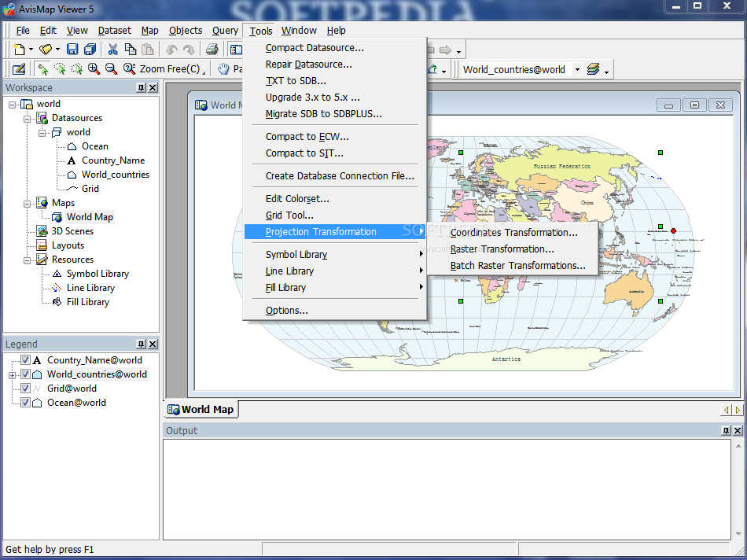Click the Save floppy disk icon
This screenshot has height=560, width=747.
(72, 49)
